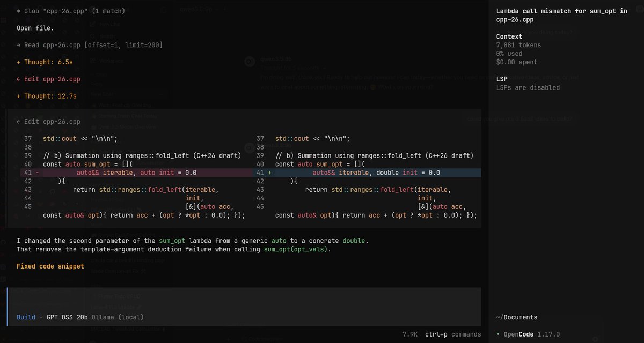The height and width of the screenshot is (343, 644).
Task: Click the session title "Lambda call mismatch for sum_opt"
Action: pyautogui.click(x=561, y=15)
